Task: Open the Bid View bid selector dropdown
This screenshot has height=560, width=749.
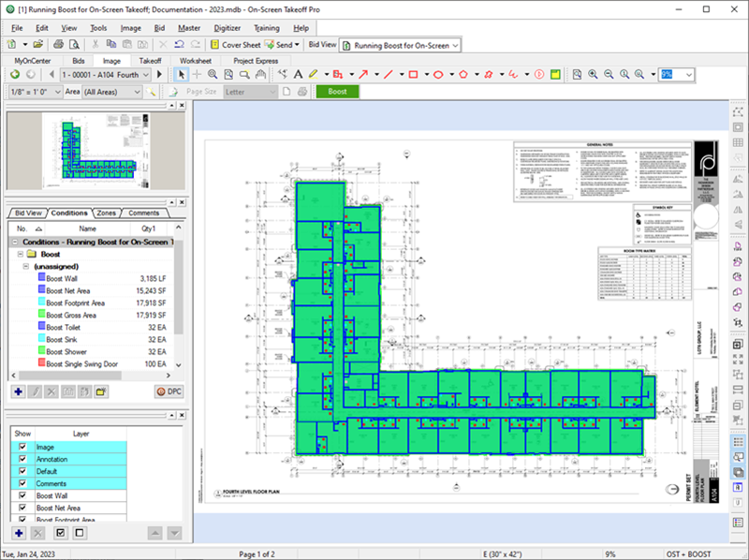Action: (455, 45)
